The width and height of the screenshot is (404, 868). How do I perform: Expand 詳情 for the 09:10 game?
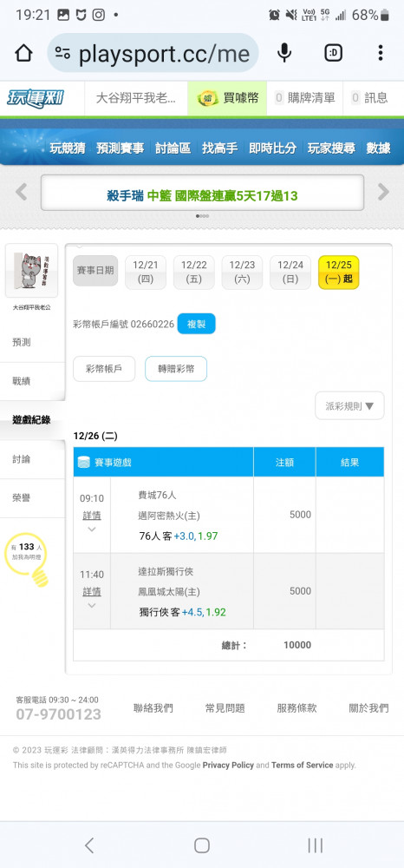[92, 516]
